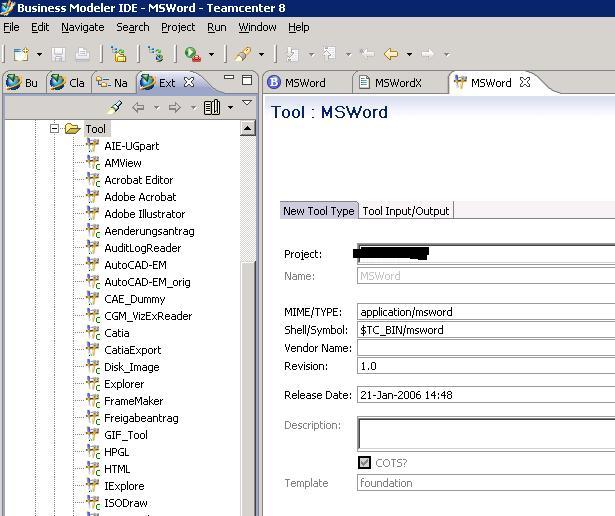Open the Search menu
Image resolution: width=615 pixels, height=516 pixels.
pos(133,27)
